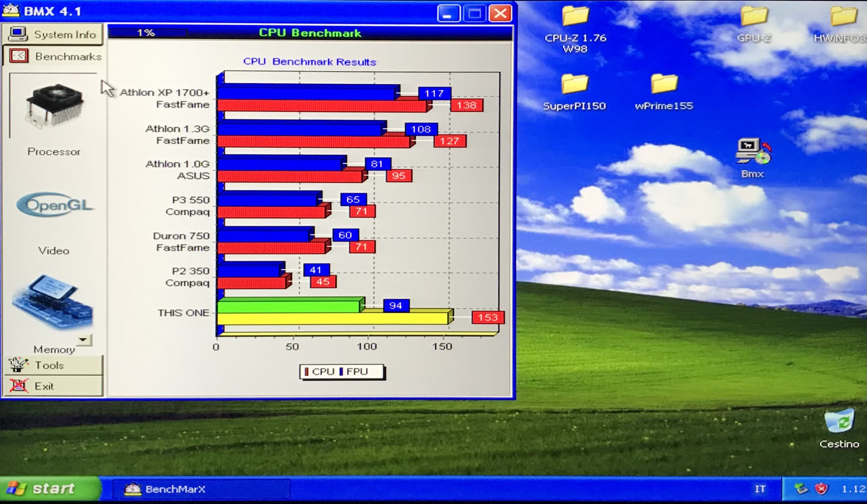Open the CPU-Z 1.76 W98 folder
This screenshot has height=504, width=867.
click(575, 16)
